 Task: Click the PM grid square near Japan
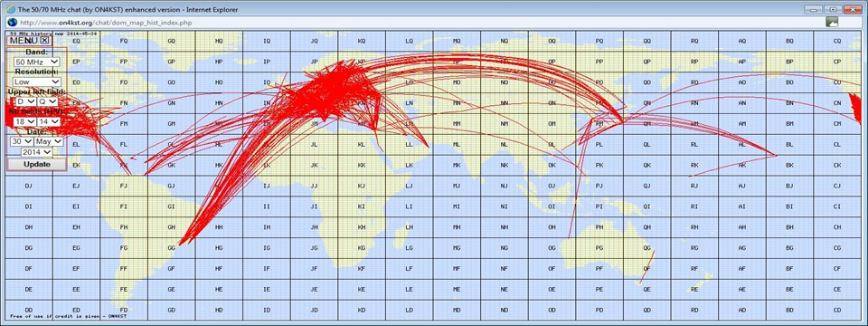tap(599, 124)
